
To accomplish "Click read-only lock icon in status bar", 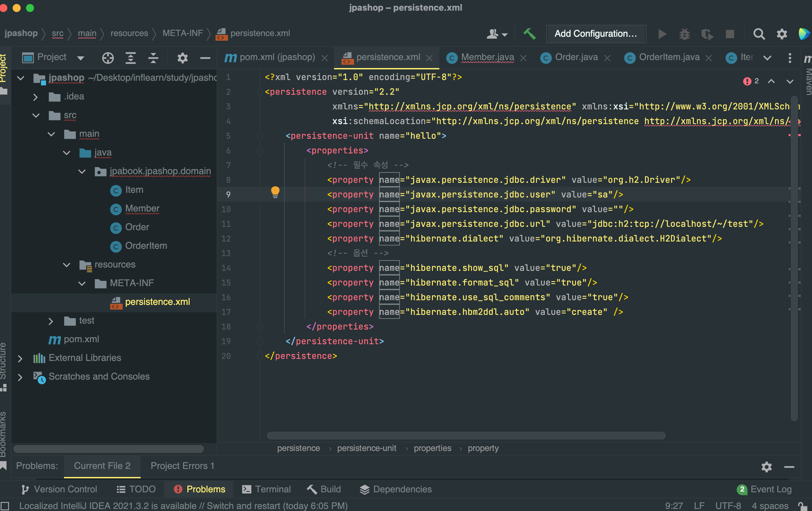I will 802,506.
